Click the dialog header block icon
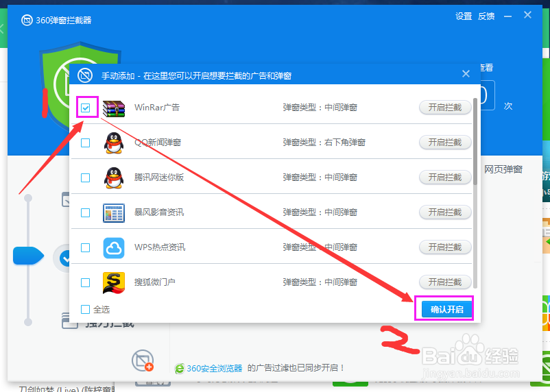Screen dimensions: 550x392 (85, 75)
